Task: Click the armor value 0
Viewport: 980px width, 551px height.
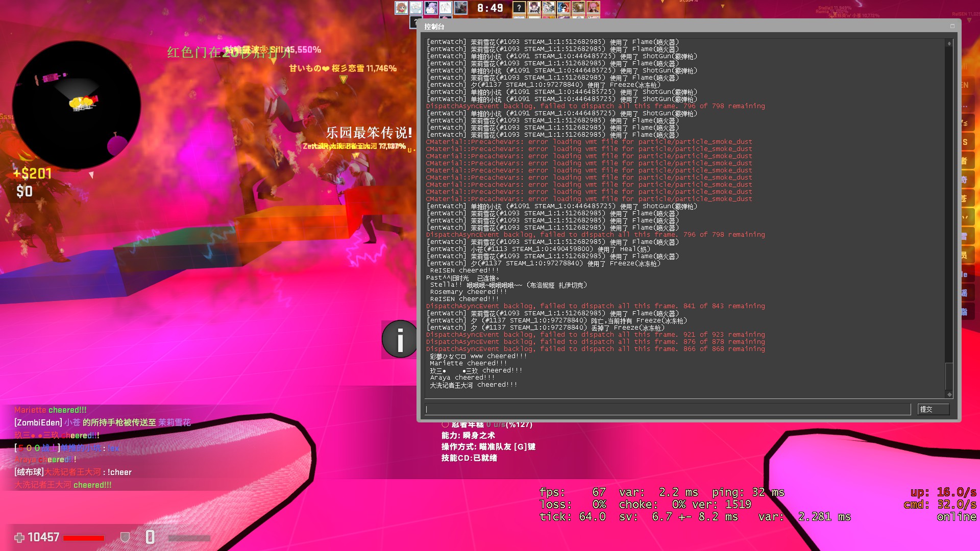Action: pyautogui.click(x=150, y=537)
